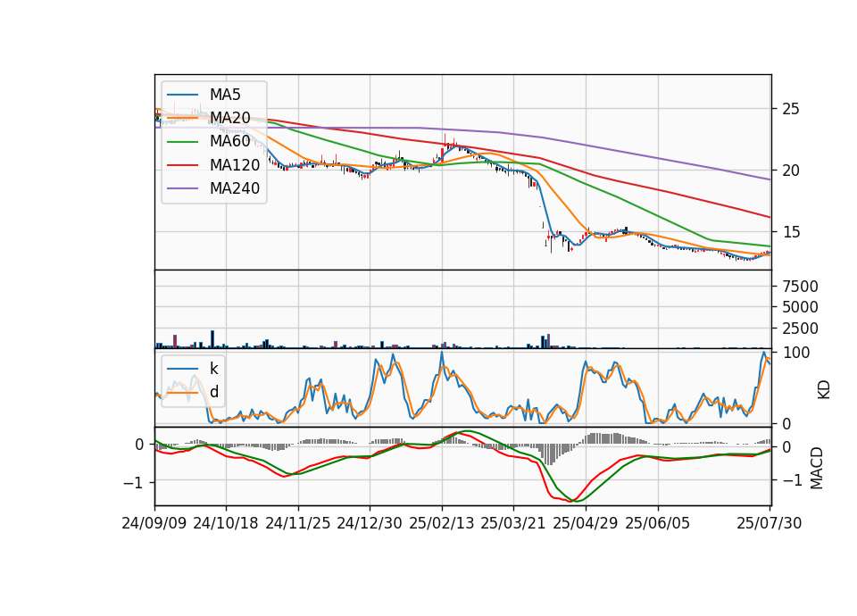Screen dimensions: 857x616
Task: Click the 24/10/18 date tick label
Action: pyautogui.click(x=226, y=523)
